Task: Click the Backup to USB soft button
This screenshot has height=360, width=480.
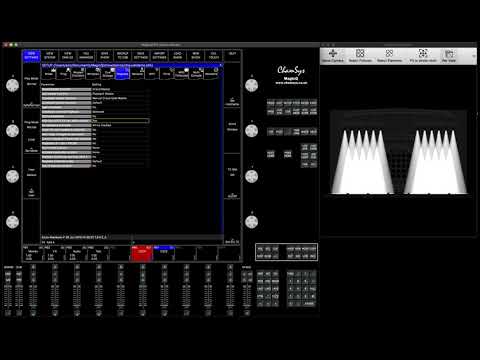Action: click(123, 56)
